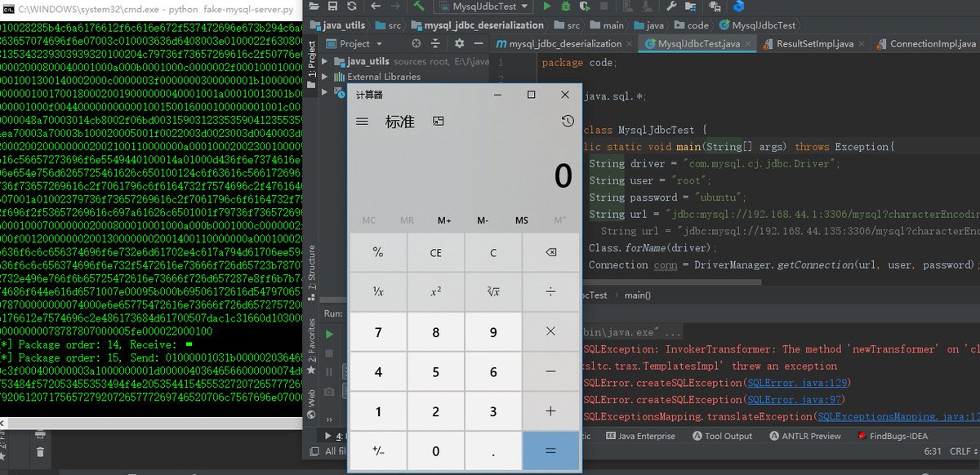Click the blue icon at toolbar end

point(738,7)
